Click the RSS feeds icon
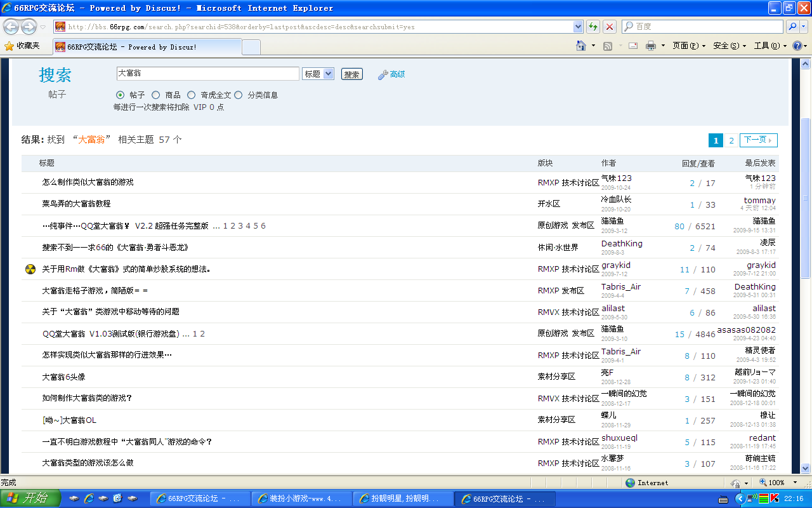Image resolution: width=812 pixels, height=508 pixels. click(607, 46)
